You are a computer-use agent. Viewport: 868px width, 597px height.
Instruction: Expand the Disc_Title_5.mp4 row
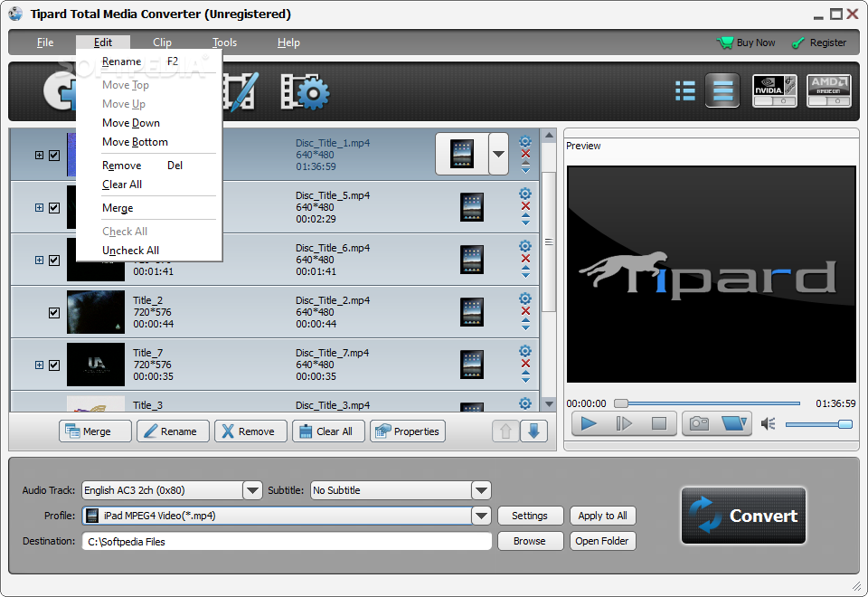click(39, 208)
